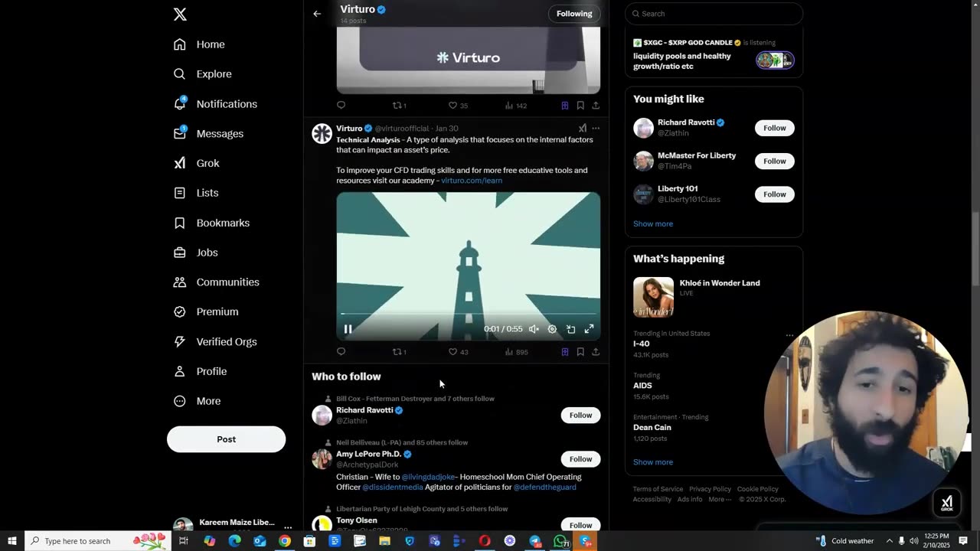Bookmark the Technical Analysis post
This screenshot has height=551, width=980.
580,352
